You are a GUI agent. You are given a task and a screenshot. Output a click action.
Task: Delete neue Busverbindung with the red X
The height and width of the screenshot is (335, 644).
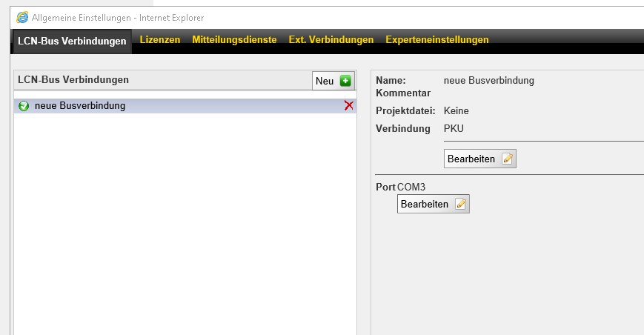pos(349,106)
